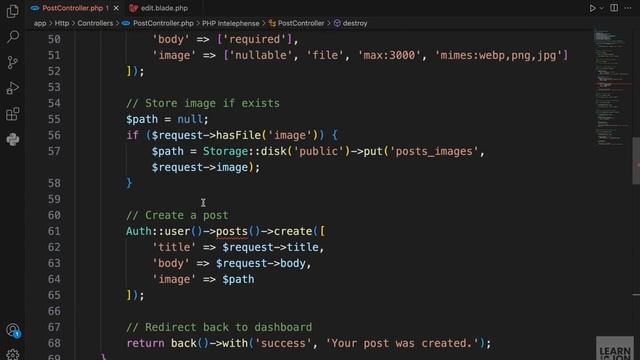
Task: Select the destroy method breadcrumb
Action: 355,23
